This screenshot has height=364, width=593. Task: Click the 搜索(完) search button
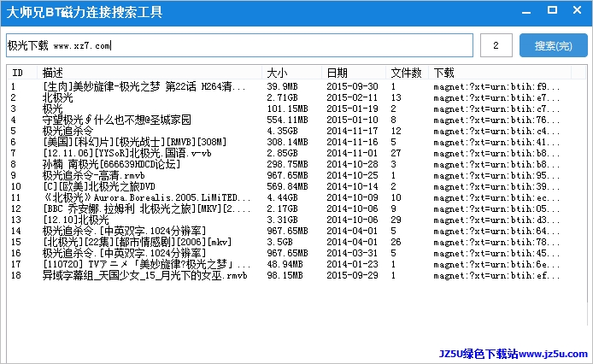(x=554, y=45)
